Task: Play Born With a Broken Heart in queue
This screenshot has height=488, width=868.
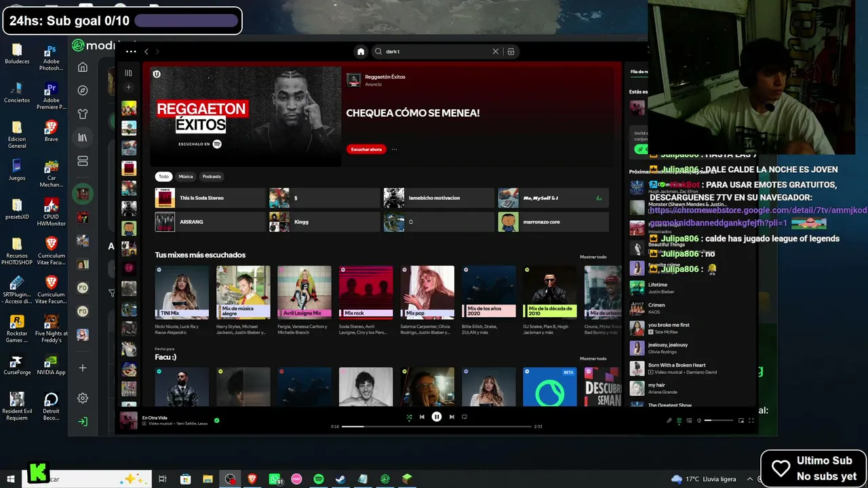Action: coord(692,368)
